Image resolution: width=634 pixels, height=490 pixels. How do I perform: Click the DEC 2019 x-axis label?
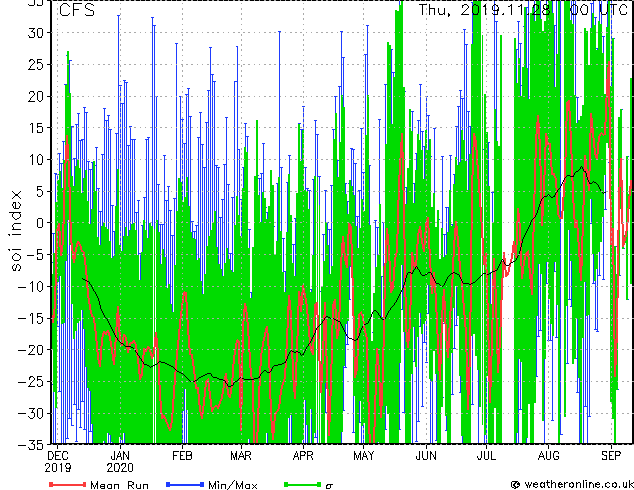58,462
